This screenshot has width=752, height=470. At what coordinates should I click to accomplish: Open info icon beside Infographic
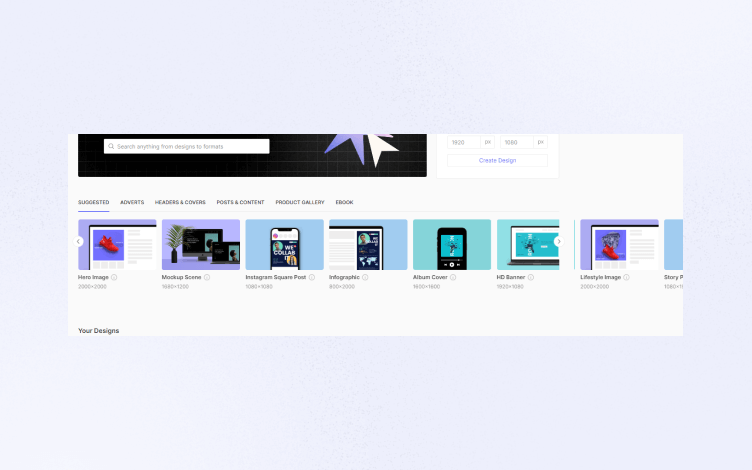point(365,277)
